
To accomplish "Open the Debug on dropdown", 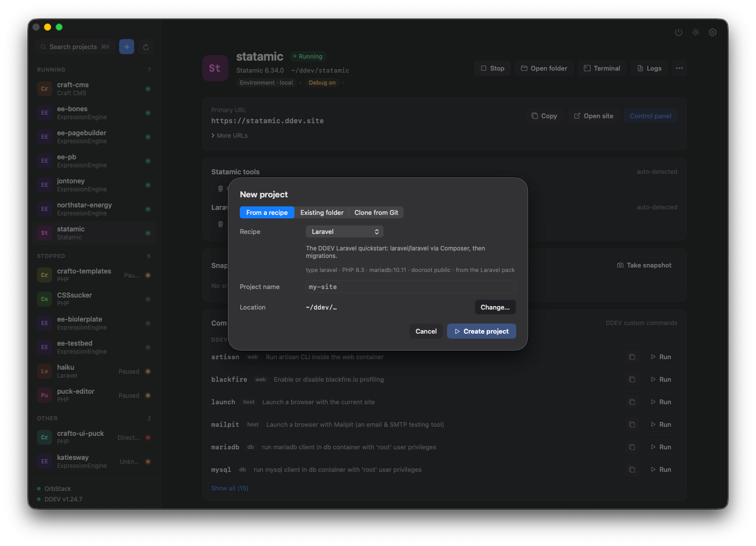I will coord(326,83).
